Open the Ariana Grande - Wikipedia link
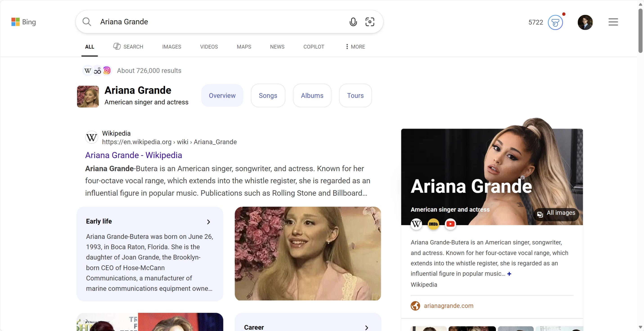 click(x=133, y=155)
